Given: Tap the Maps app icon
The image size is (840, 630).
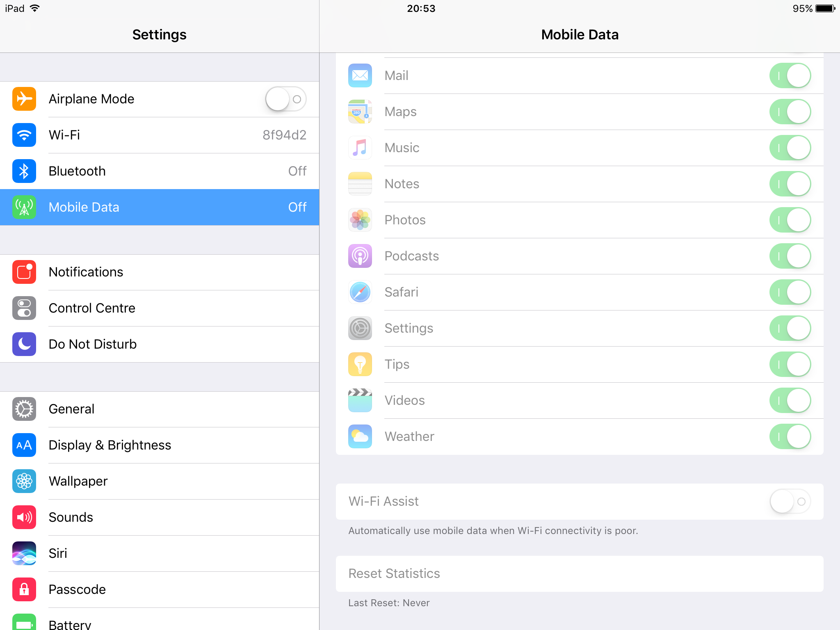Looking at the screenshot, I should (x=360, y=112).
